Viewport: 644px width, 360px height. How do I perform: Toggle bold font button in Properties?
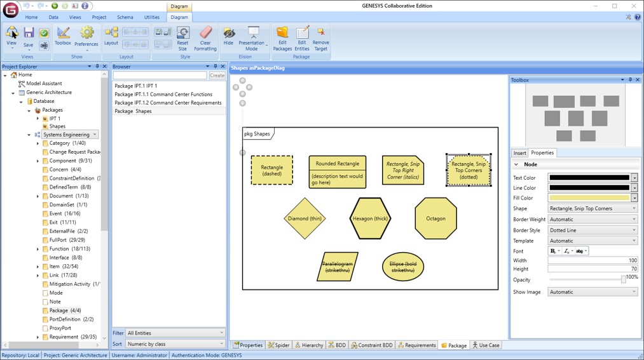coord(554,251)
